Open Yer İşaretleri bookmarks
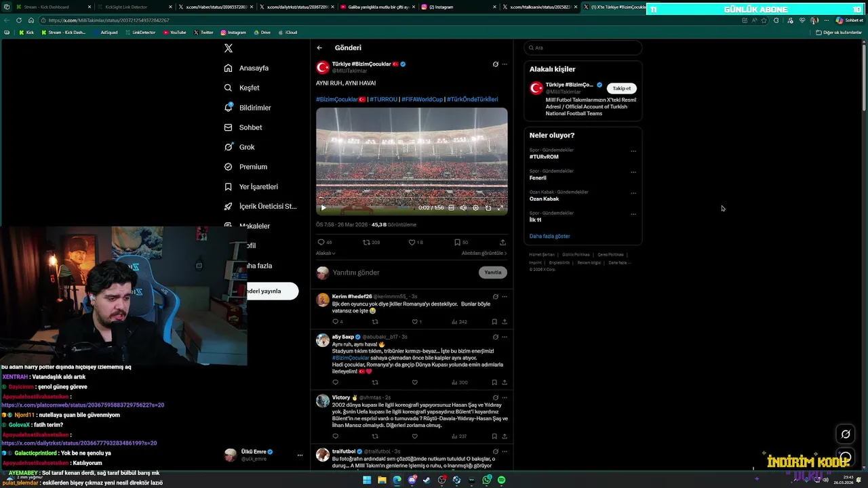 (251, 186)
